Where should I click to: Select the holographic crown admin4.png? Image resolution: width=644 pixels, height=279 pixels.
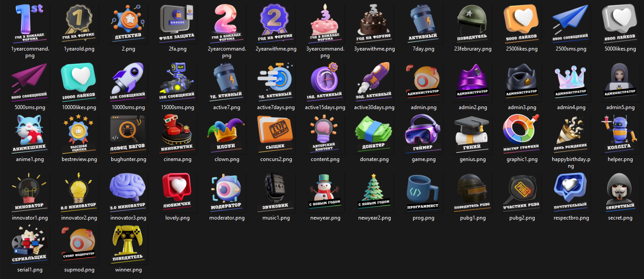point(571,82)
